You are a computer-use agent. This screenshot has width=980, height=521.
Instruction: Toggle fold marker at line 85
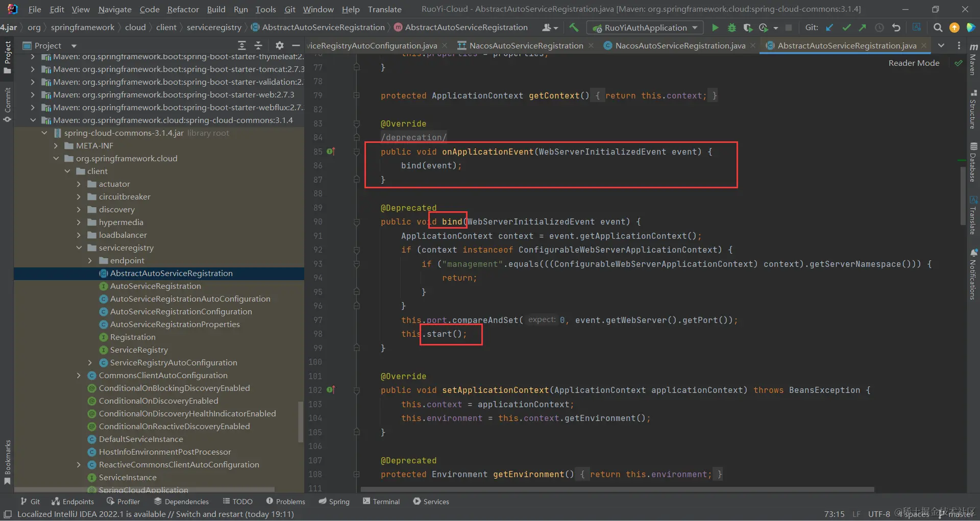(357, 152)
